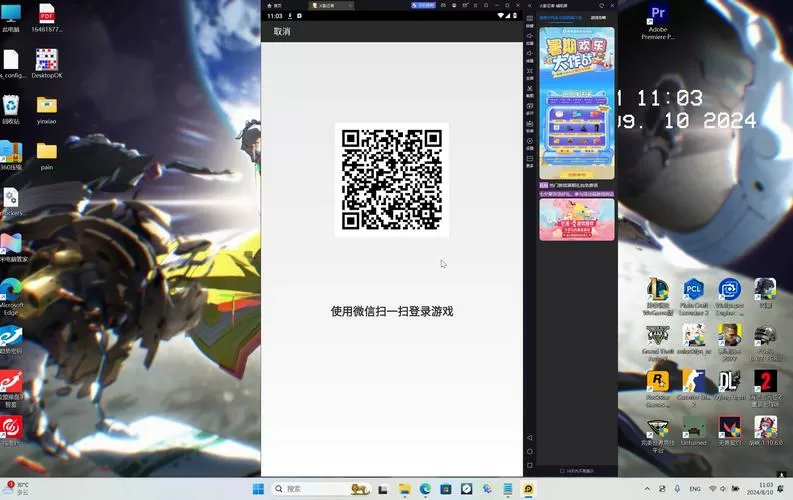The image size is (793, 500).
Task: Launch the Valorant desktop shortcut
Action: pos(729,431)
